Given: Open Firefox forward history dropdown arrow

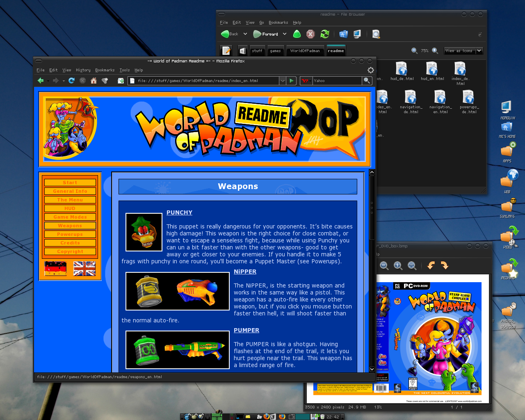Looking at the screenshot, I should (64, 81).
